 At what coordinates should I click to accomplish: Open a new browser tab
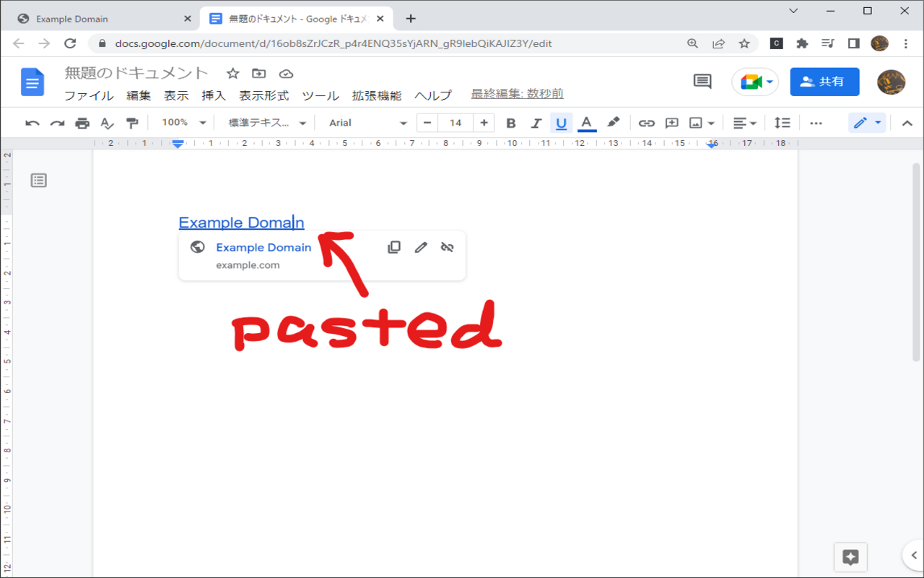pyautogui.click(x=411, y=19)
